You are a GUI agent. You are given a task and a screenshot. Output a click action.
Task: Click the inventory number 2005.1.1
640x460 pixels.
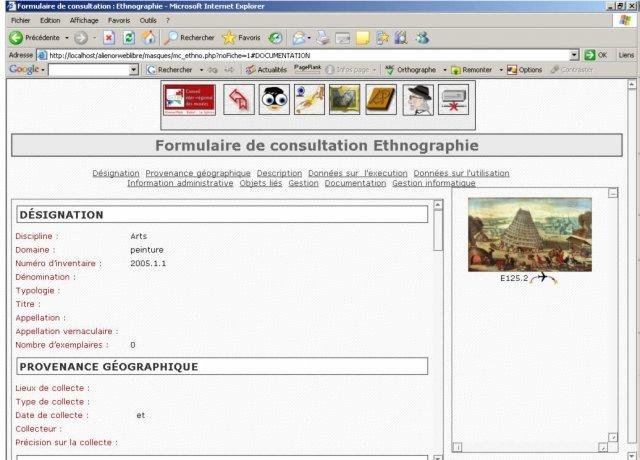pyautogui.click(x=148, y=263)
